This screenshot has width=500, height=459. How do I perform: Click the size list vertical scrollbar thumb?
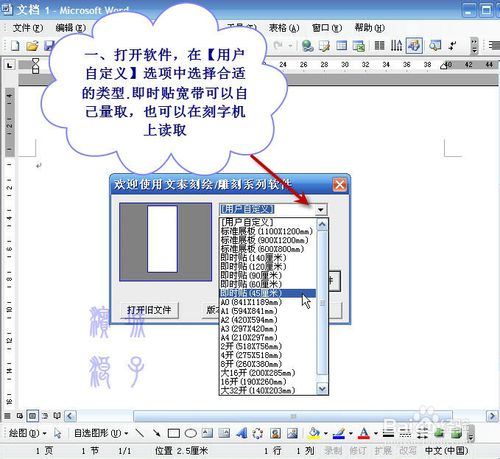(322, 303)
